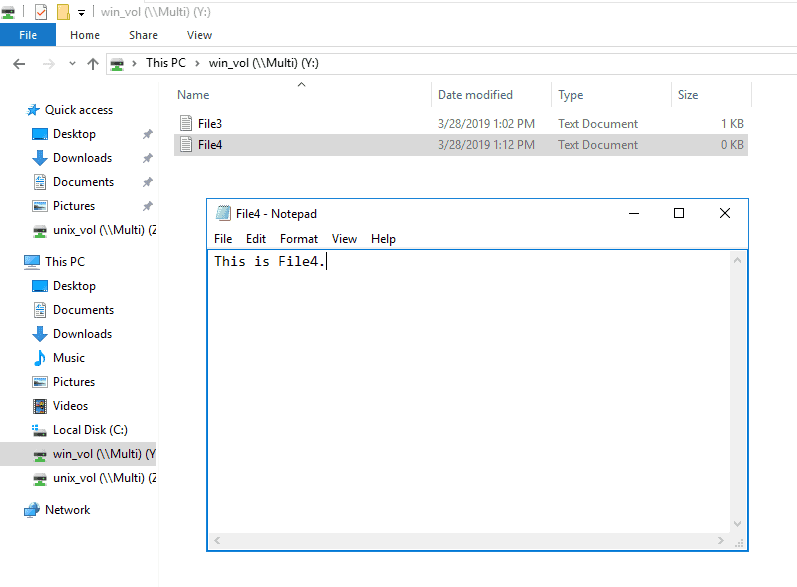
Task: Click the Quick access star icon
Action: pos(33,110)
